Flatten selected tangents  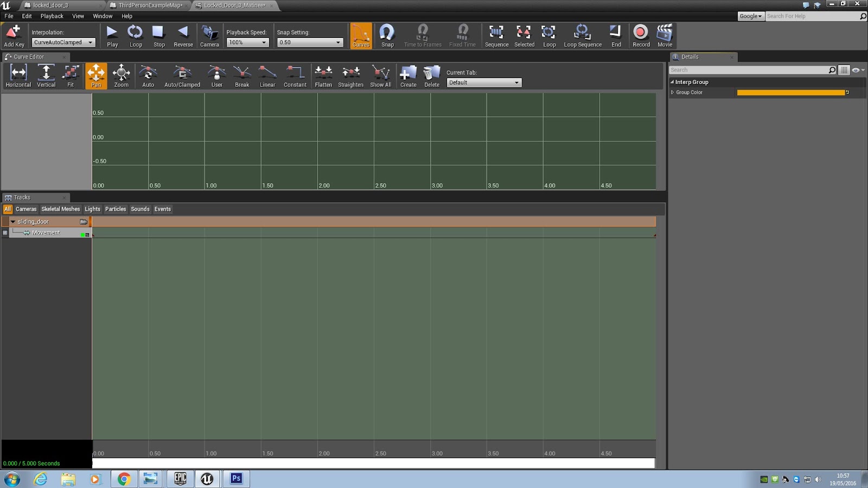coord(323,76)
